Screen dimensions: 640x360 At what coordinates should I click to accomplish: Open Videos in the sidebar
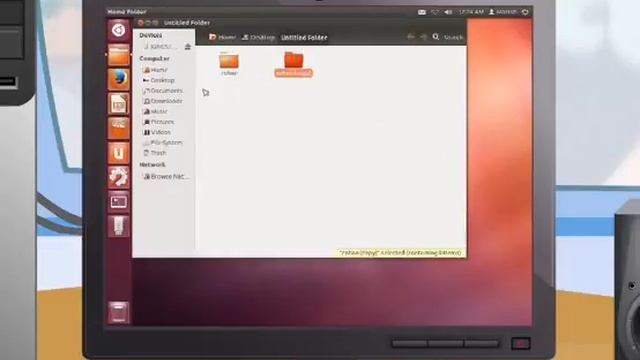tap(157, 132)
